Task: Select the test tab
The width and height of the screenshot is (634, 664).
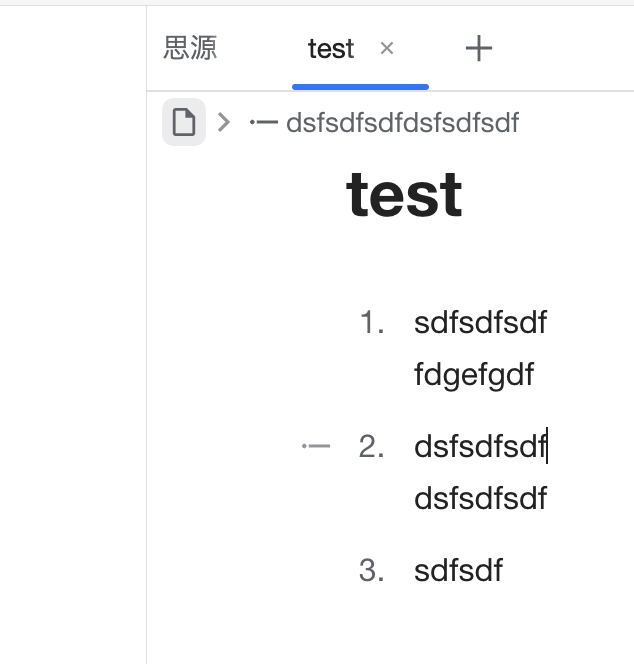Action: pos(330,48)
